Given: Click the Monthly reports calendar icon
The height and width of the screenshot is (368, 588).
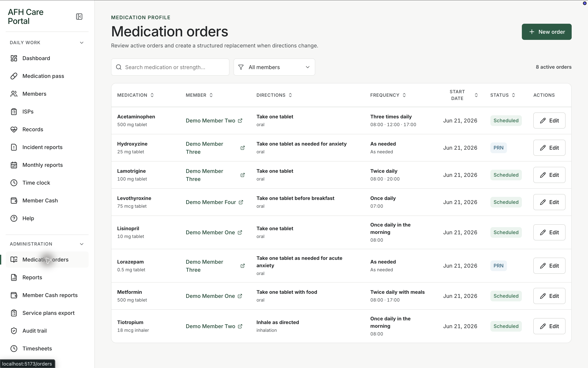Looking at the screenshot, I should (14, 165).
